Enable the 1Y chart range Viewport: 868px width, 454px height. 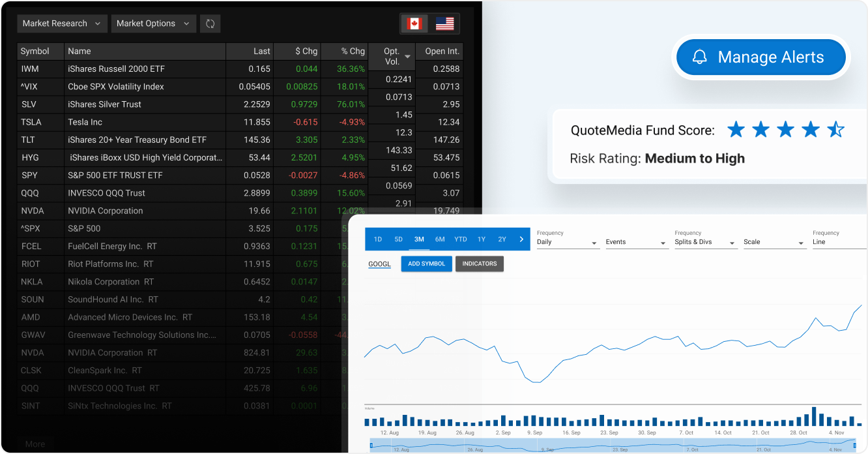481,239
